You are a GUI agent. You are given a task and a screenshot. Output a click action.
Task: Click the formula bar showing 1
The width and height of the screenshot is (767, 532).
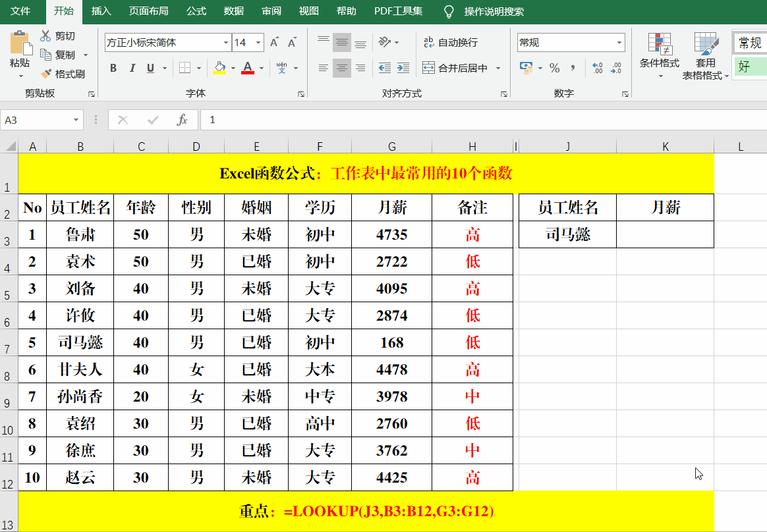(x=483, y=120)
